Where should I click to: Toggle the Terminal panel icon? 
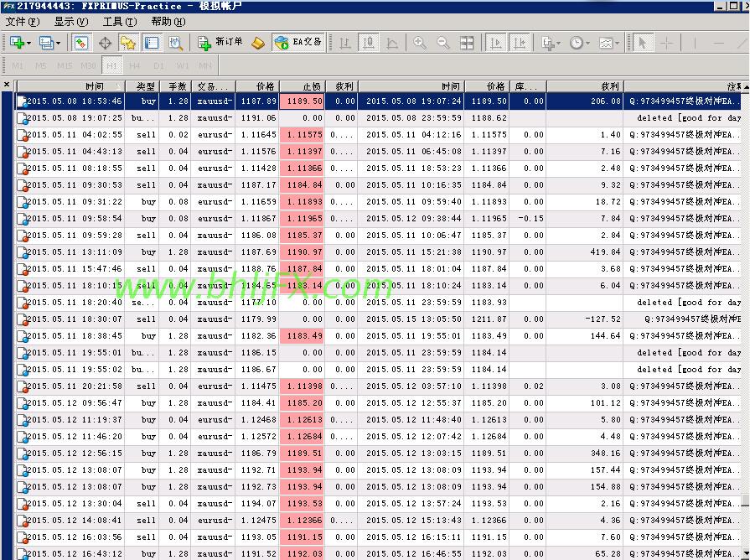tap(151, 43)
